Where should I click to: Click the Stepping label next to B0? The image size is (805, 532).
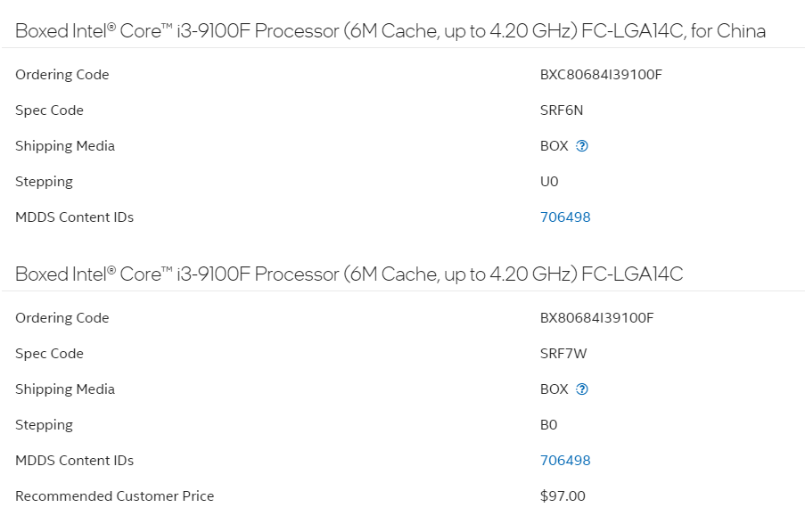coord(45,425)
